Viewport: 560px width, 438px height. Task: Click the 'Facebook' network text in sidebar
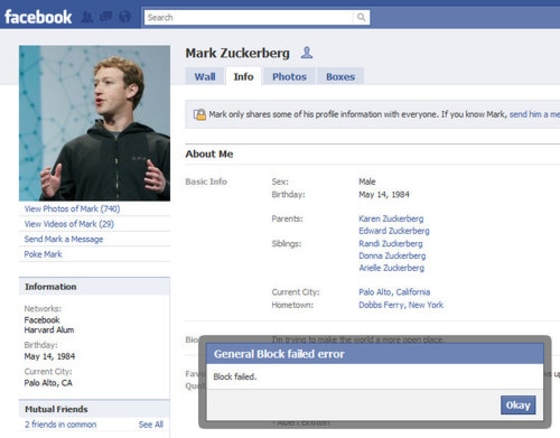click(x=42, y=320)
